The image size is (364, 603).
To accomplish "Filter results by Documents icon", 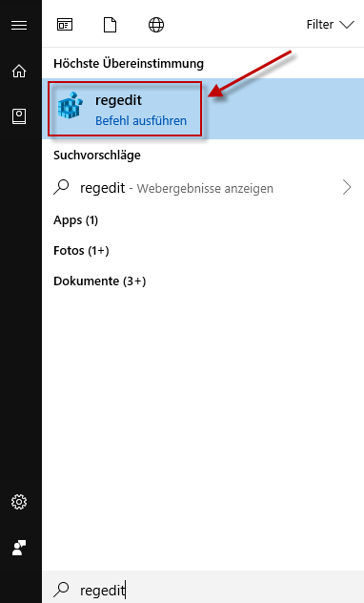I will click(x=111, y=25).
